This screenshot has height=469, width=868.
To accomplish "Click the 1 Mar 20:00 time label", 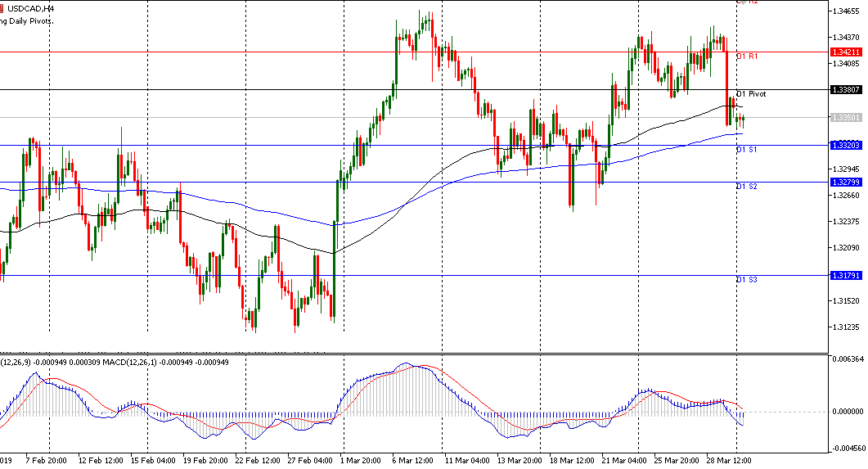I will click(x=361, y=461).
